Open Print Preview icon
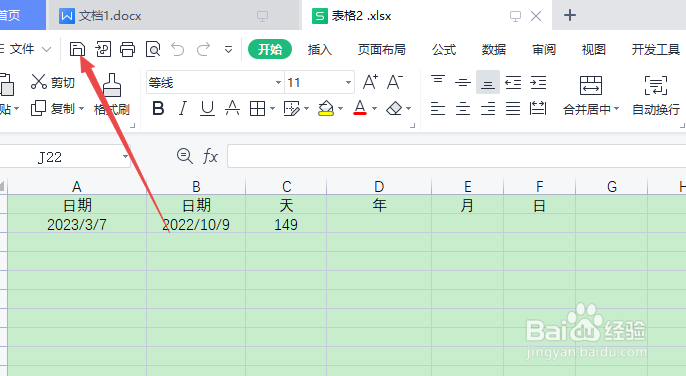Viewport: 686px width, 376px height. (x=153, y=49)
